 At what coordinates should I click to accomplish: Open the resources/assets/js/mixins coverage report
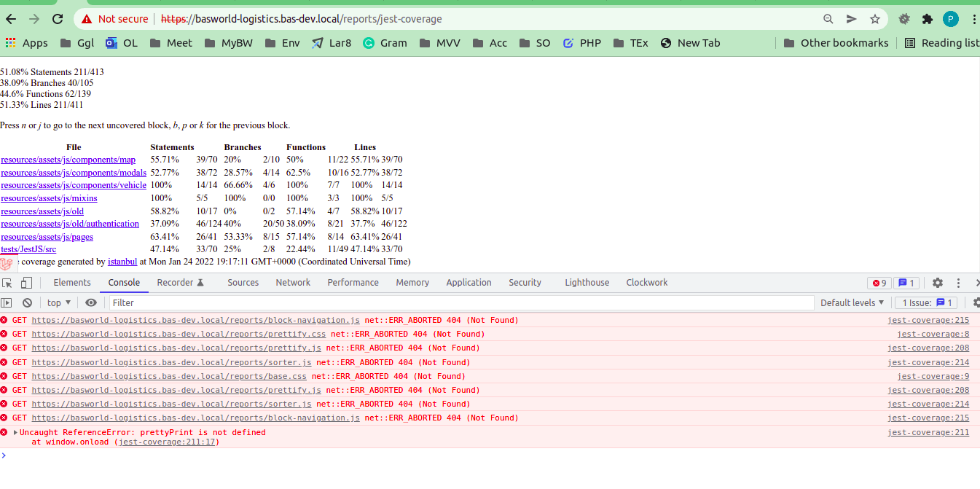point(49,197)
